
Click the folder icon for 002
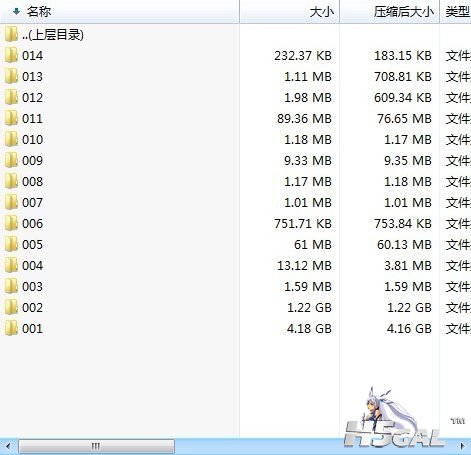point(11,307)
